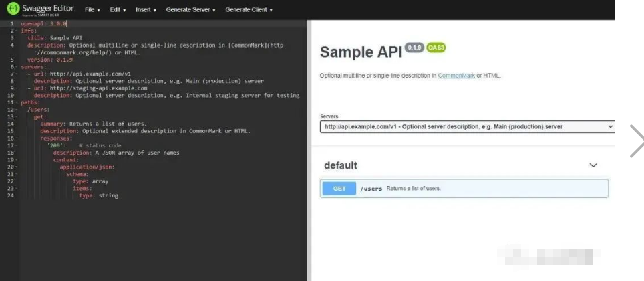This screenshot has height=281, width=644.
Task: Collapse the default section chevron
Action: click(593, 165)
